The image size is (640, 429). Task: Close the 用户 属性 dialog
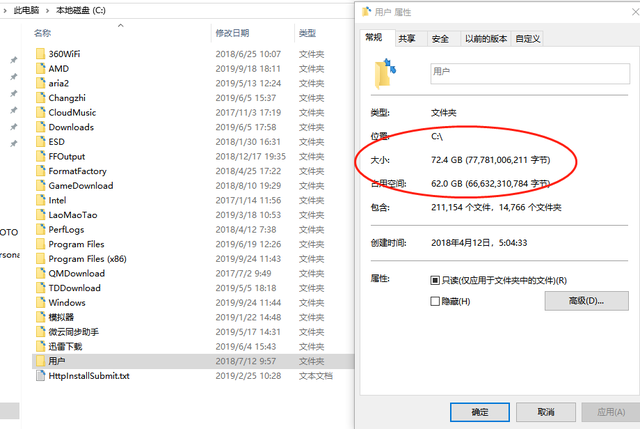pos(635,12)
